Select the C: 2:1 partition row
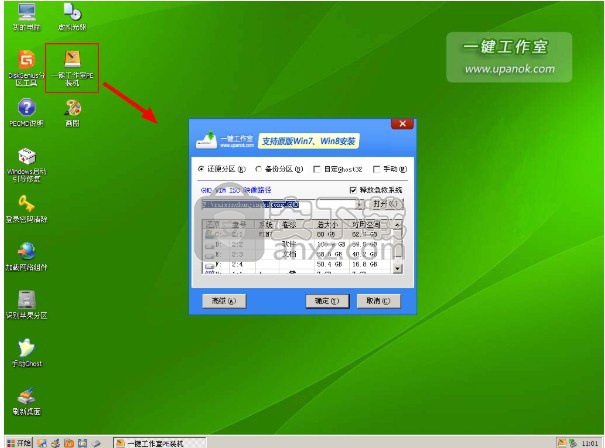The image size is (605, 448). point(297,234)
